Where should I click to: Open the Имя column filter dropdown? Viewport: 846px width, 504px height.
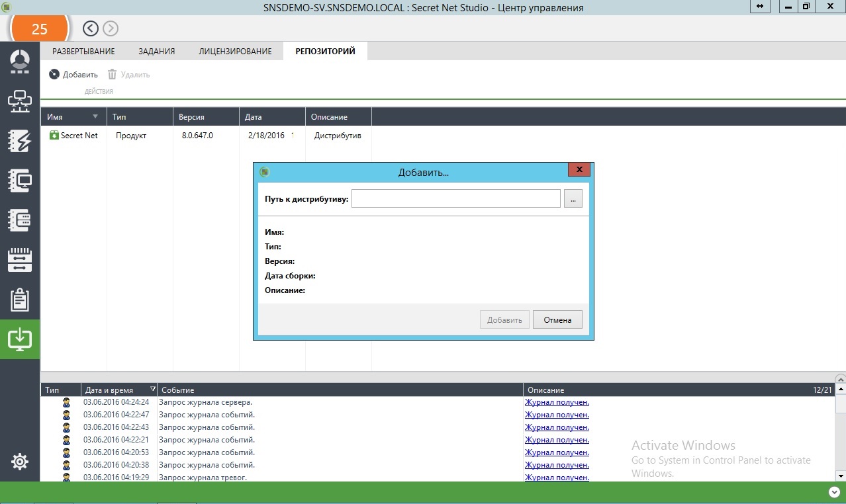(x=95, y=116)
